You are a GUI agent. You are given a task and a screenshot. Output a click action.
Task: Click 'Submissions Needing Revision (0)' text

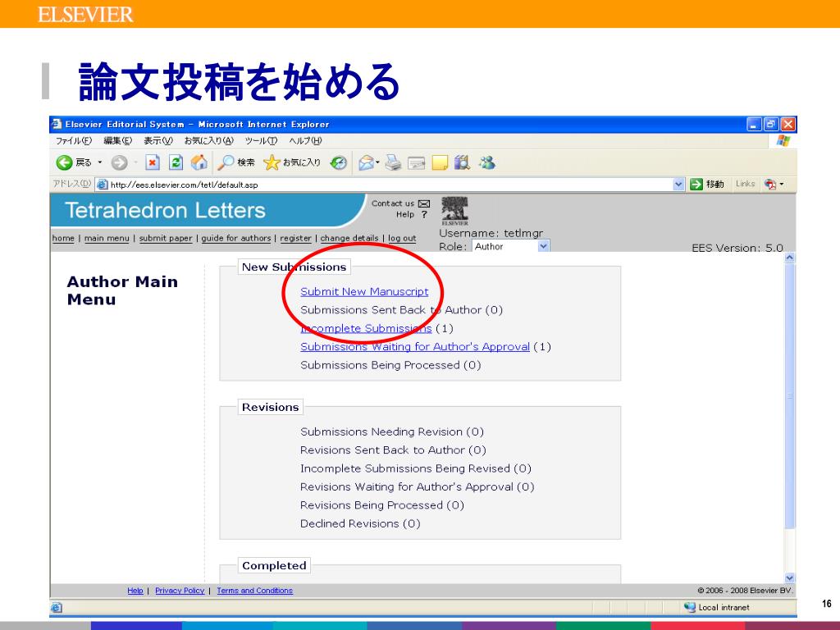pyautogui.click(x=391, y=431)
